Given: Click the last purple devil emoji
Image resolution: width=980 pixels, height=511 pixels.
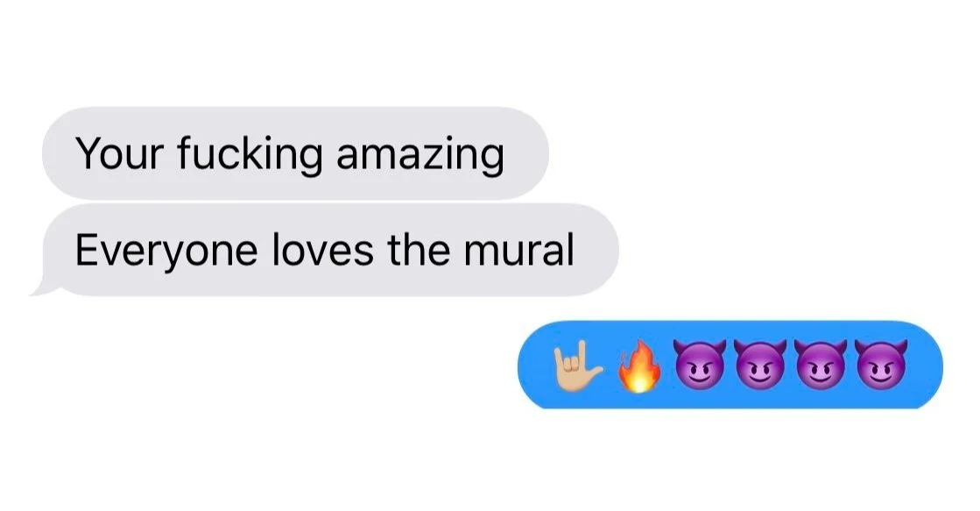Looking at the screenshot, I should coord(881,365).
